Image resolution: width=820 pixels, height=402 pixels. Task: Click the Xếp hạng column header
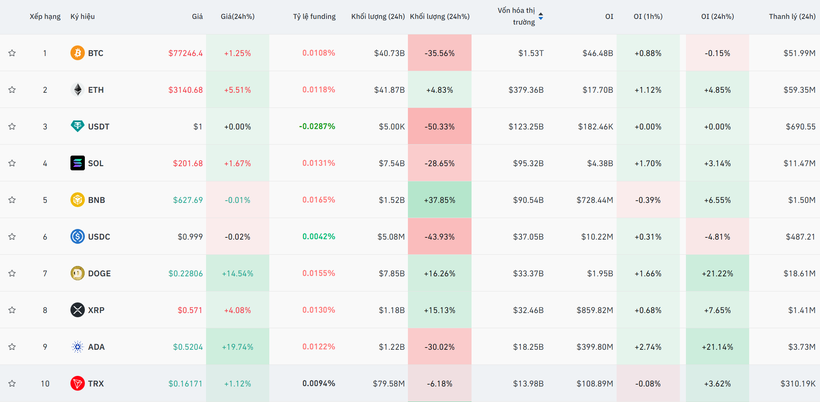click(x=44, y=16)
